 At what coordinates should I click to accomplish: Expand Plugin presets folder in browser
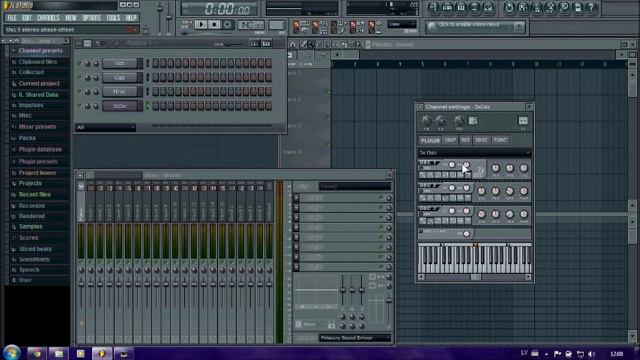38,162
